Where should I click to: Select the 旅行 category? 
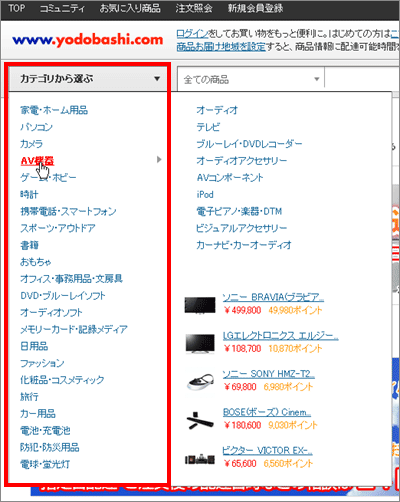[29, 397]
